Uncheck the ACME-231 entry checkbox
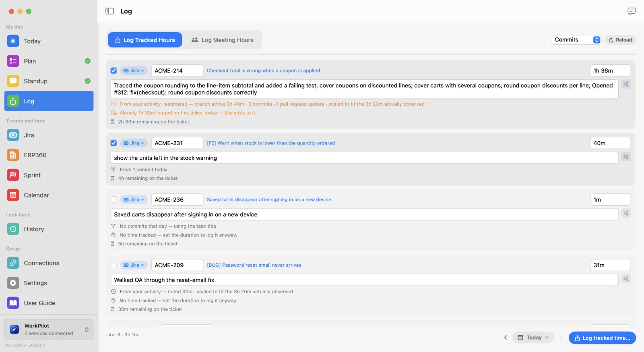This screenshot has width=644, height=352. point(114,143)
